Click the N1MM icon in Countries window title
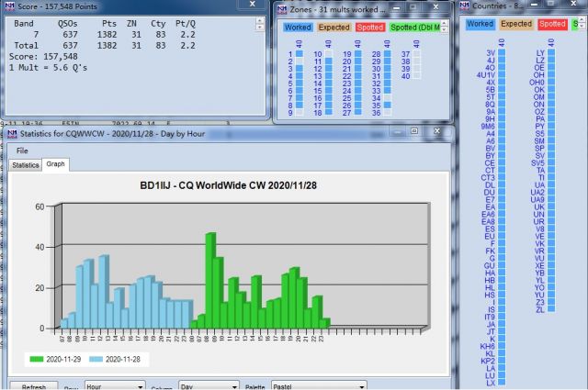The width and height of the screenshot is (588, 390). pyautogui.click(x=464, y=6)
